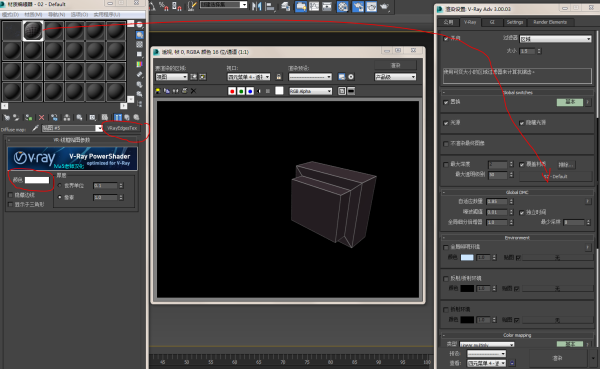Select Pixels radio button in thickness group

pos(60,197)
